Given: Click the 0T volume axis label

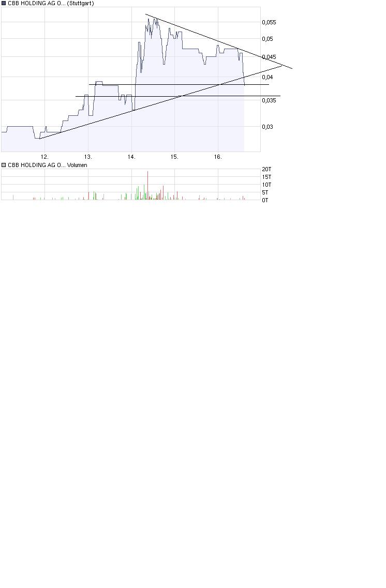Looking at the screenshot, I should click(265, 200).
